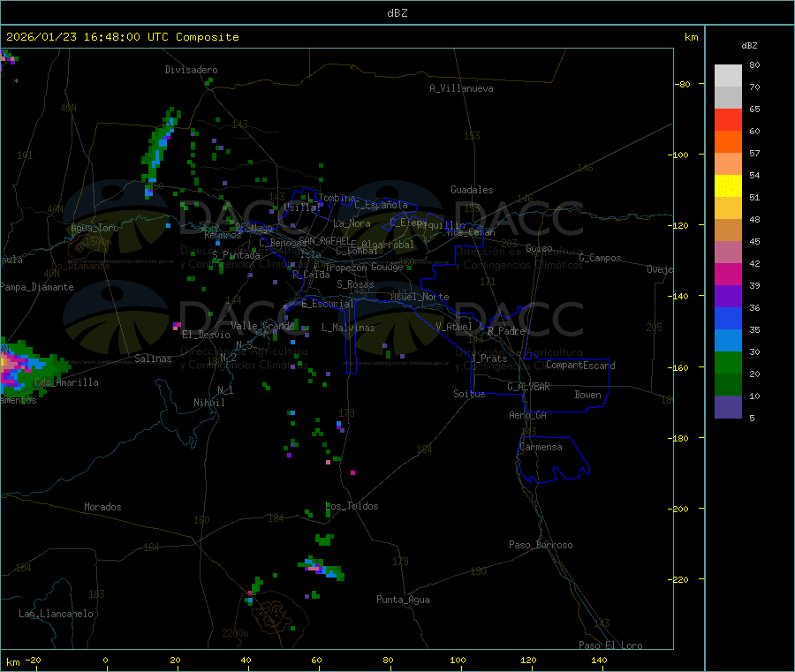Click the 'S_Rosas' map label
Image resolution: width=795 pixels, height=672 pixels.
[355, 284]
